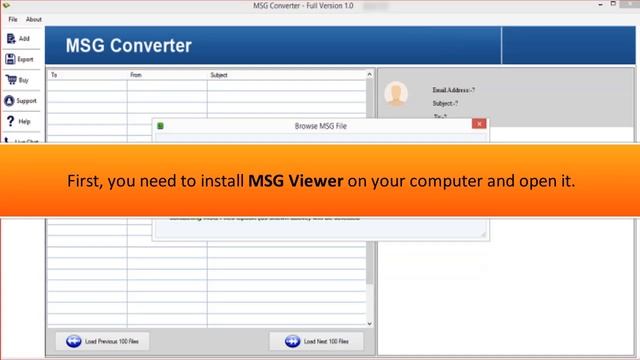The image size is (640, 360).
Task: Click the app logo in title bar
Action: coord(6,5)
